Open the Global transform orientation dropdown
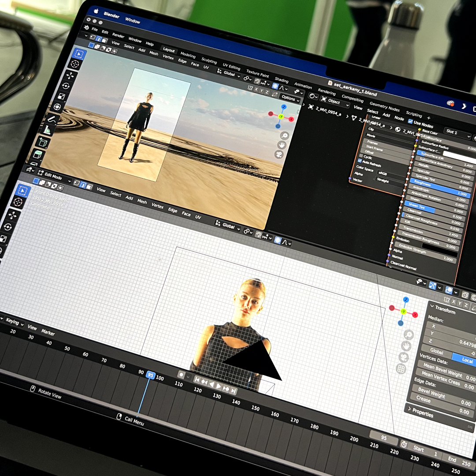The image size is (476, 476). tap(228, 74)
